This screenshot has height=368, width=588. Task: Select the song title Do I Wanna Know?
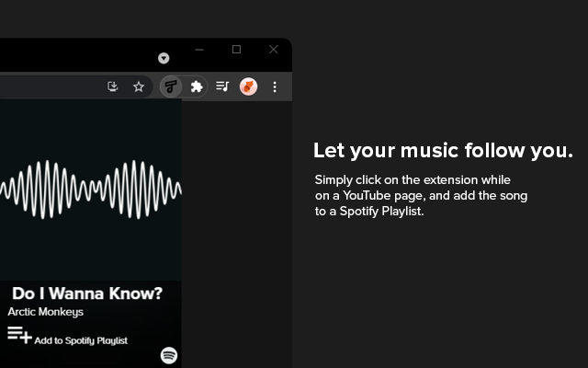(87, 293)
